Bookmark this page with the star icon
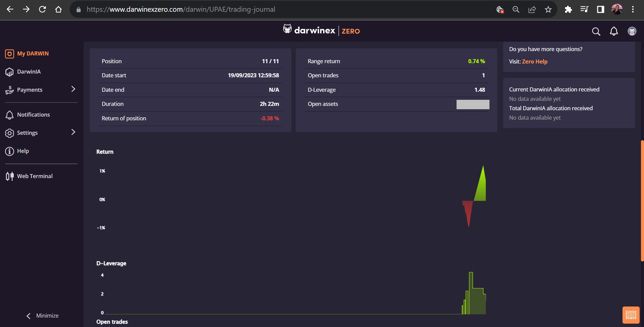The image size is (644, 327). click(548, 9)
